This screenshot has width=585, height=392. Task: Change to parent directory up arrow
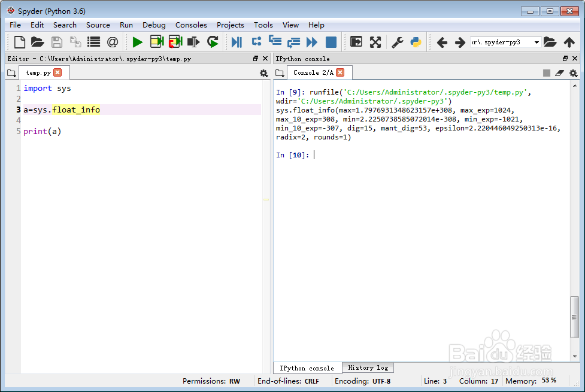[x=569, y=42]
